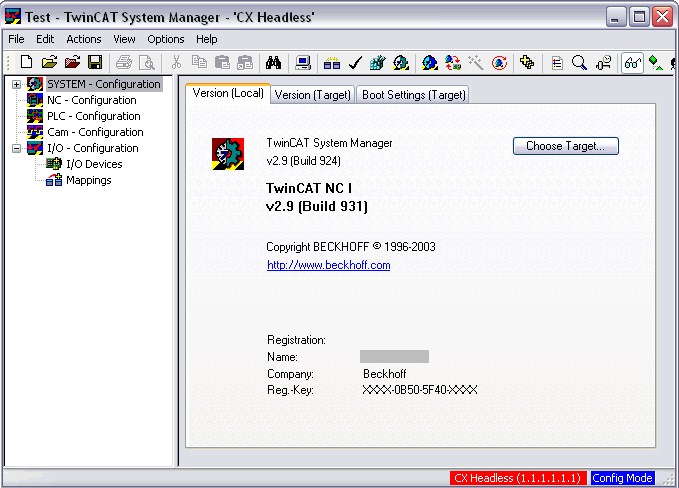Click the green diamond toolbar icon
The width and height of the screenshot is (679, 488).
tap(655, 63)
